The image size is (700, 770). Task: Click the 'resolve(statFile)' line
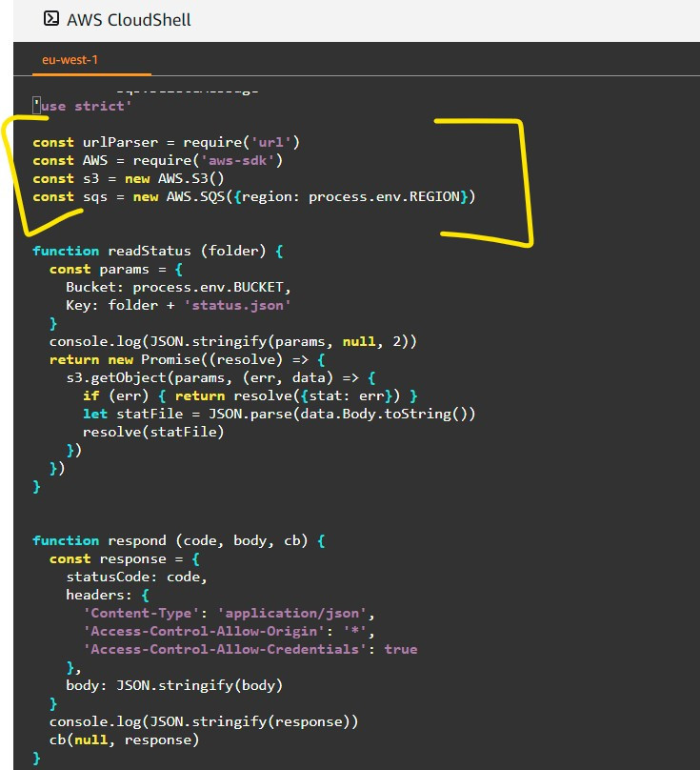153,432
